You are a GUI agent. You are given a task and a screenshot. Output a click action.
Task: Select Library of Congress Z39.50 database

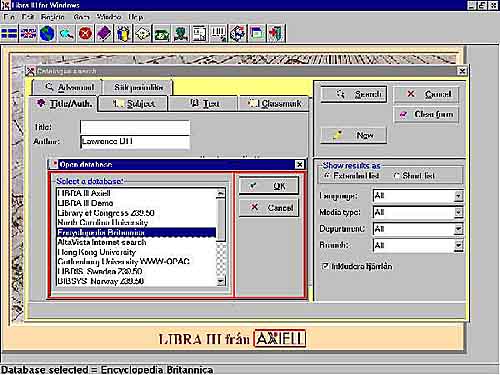(x=136, y=213)
